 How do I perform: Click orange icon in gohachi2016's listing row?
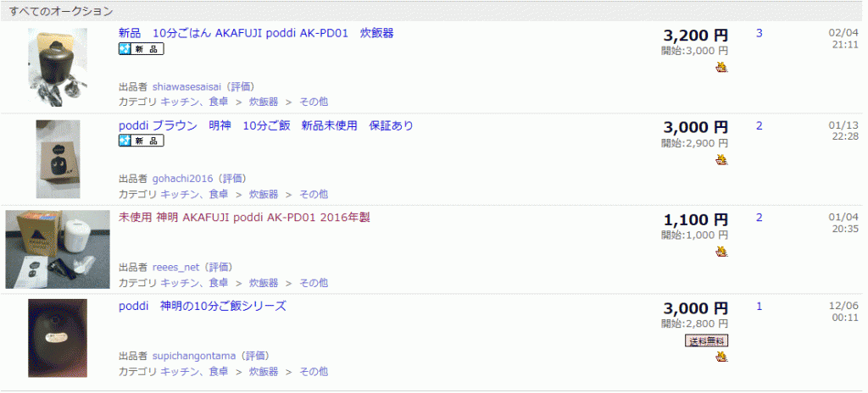[x=721, y=159]
